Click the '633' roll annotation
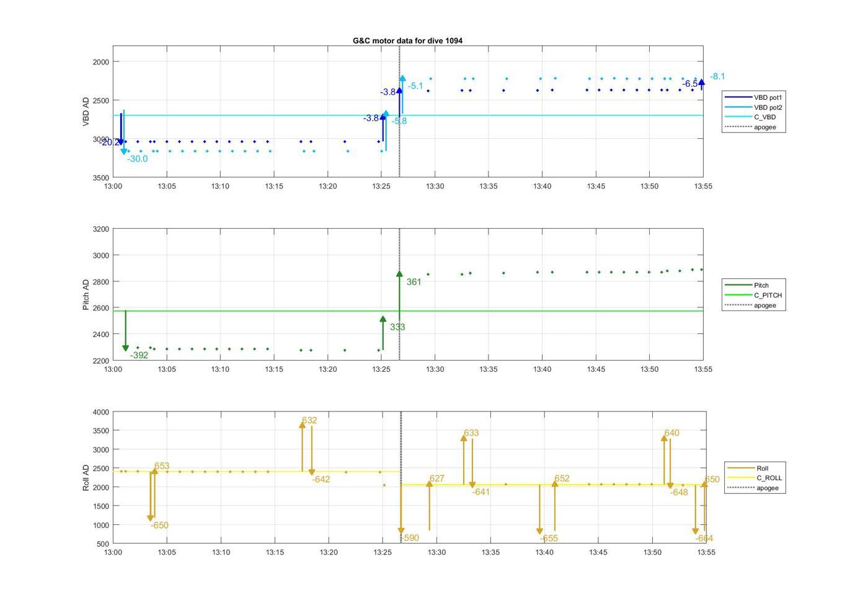Screen dimensions: 868x611 pyautogui.click(x=471, y=433)
